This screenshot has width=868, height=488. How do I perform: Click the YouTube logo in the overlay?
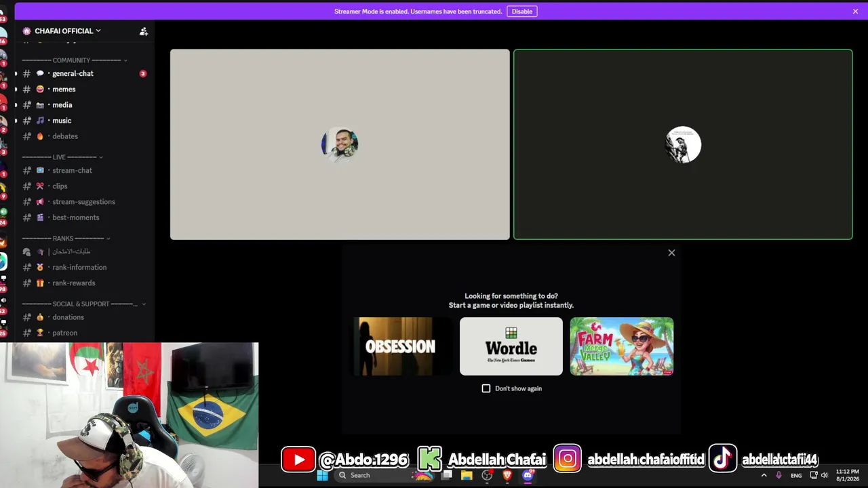(x=298, y=459)
